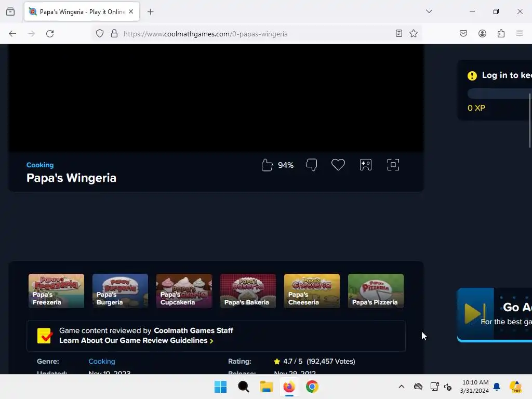The image size is (532, 399).
Task: Open Papa's Freezeria game thumbnail
Action: [56, 291]
